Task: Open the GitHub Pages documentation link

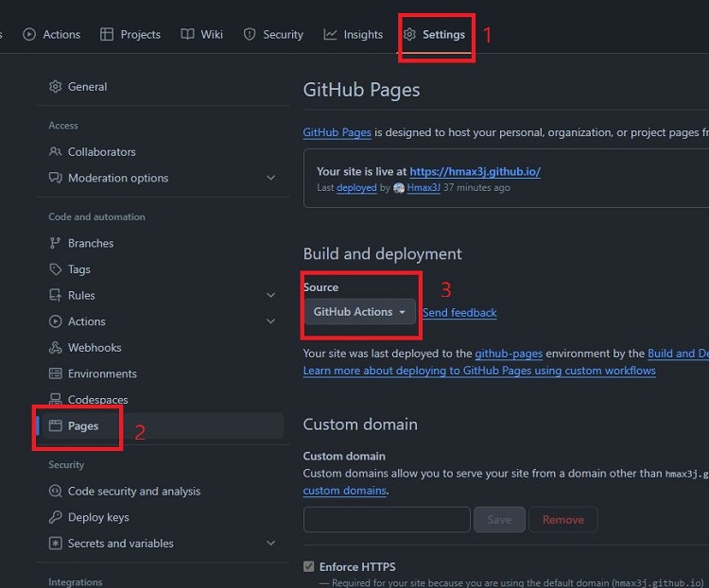Action: (337, 132)
